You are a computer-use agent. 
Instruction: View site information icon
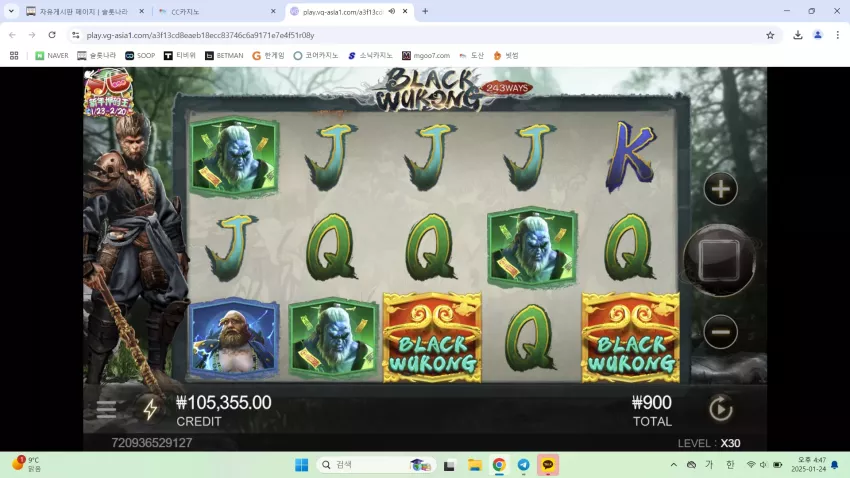click(x=75, y=35)
